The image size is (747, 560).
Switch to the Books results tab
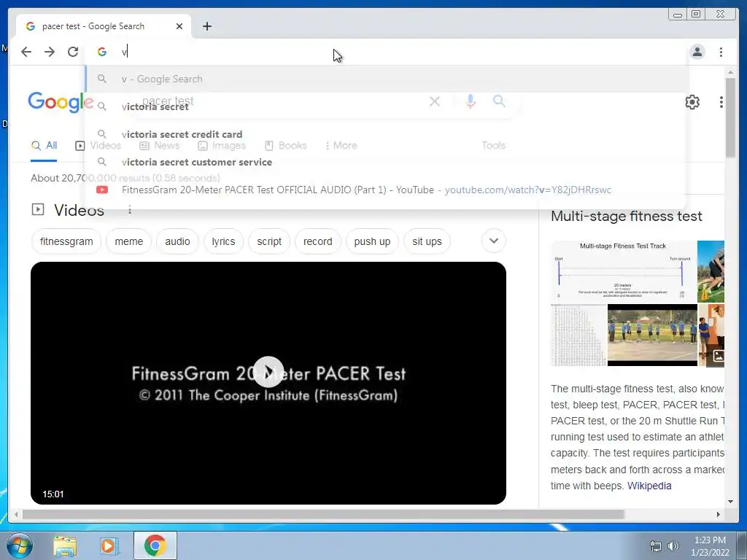pyautogui.click(x=286, y=146)
